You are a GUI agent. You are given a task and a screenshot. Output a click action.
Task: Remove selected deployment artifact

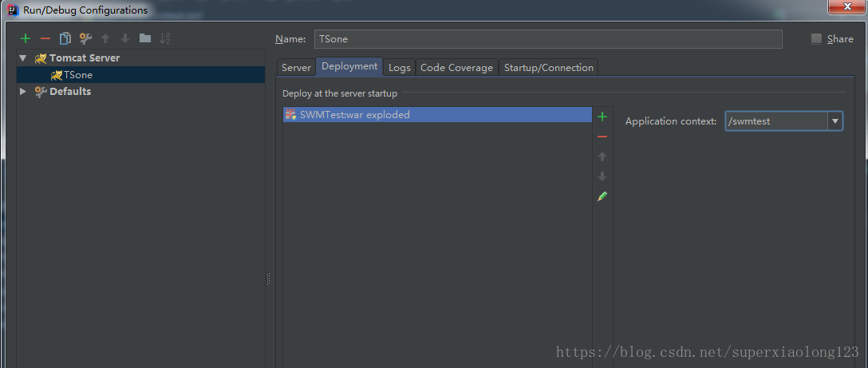point(602,137)
